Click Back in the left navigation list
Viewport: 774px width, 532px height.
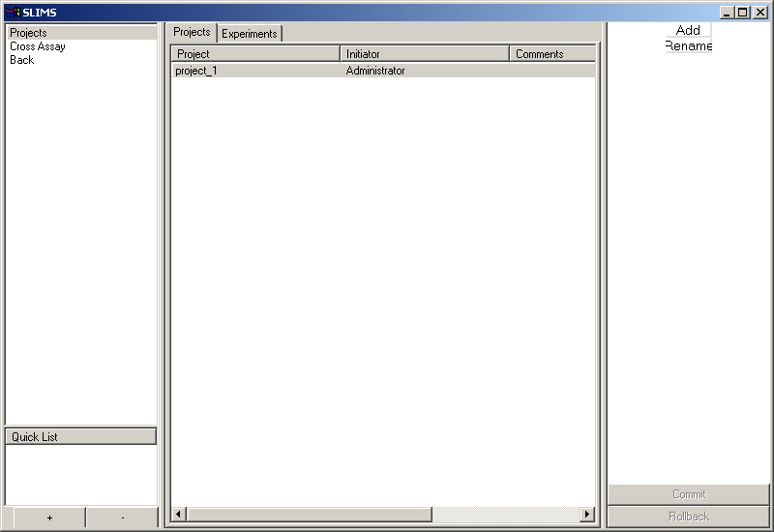pos(21,60)
